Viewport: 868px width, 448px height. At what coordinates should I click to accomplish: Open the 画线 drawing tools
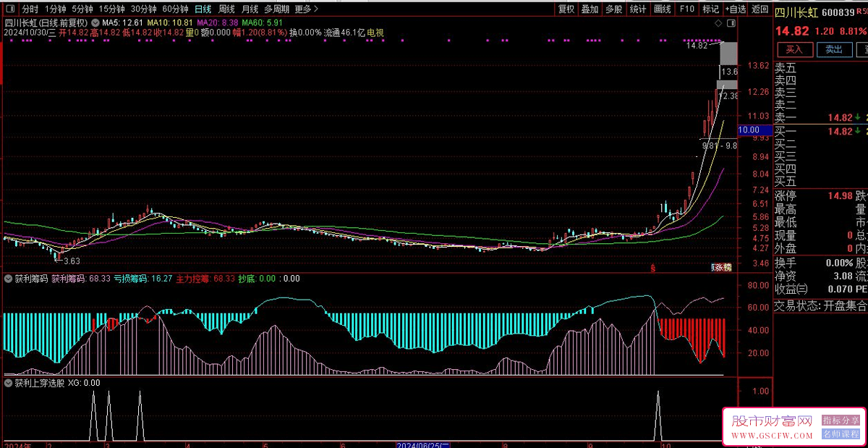(662, 9)
